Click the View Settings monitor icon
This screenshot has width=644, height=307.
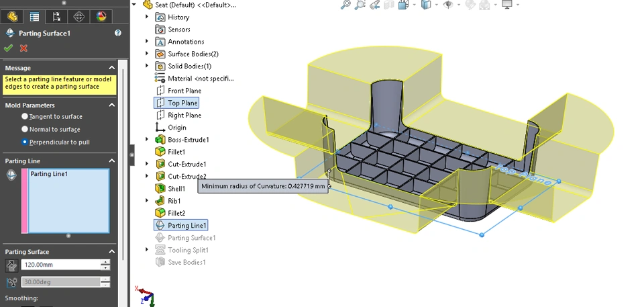click(508, 5)
